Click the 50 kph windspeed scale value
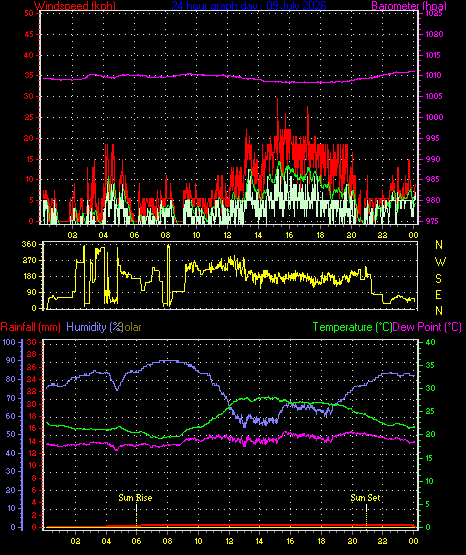The image size is (466, 555). pyautogui.click(x=29, y=13)
